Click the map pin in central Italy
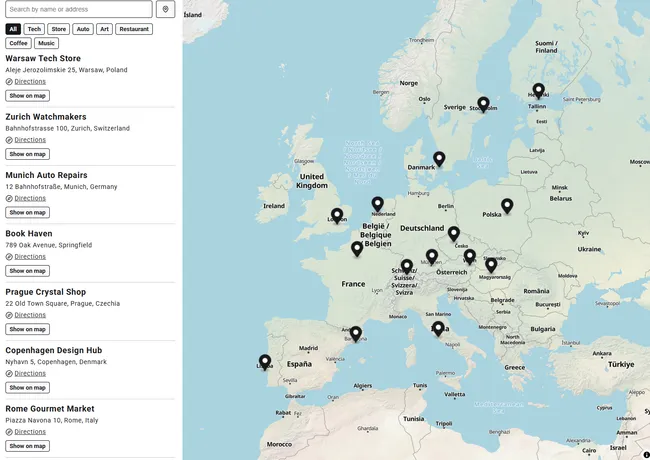The height and width of the screenshot is (460, 650). pos(438,329)
